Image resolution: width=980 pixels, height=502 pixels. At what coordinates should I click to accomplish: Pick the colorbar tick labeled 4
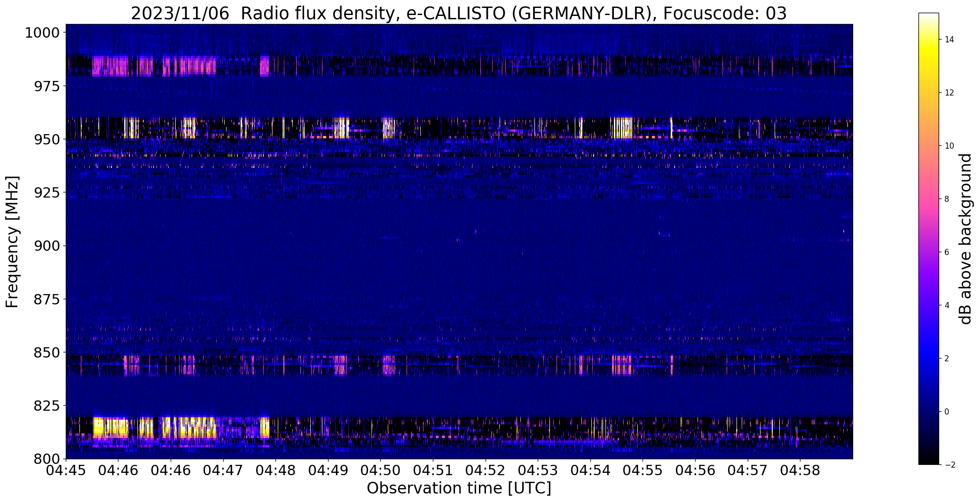click(947, 305)
